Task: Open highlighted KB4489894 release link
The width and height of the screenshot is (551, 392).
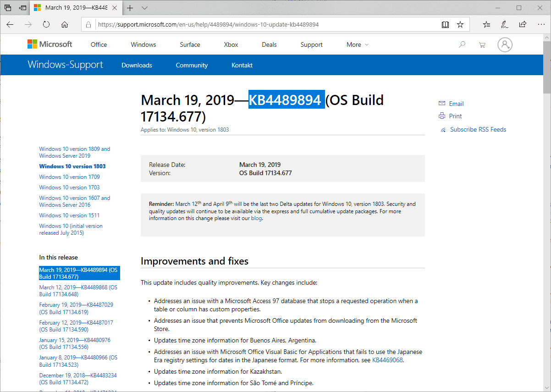Action: click(79, 273)
